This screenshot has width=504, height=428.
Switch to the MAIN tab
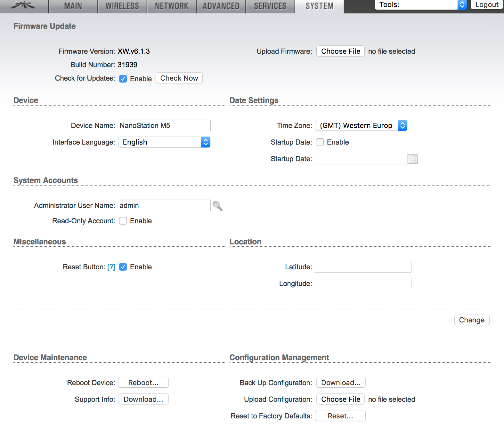[73, 6]
